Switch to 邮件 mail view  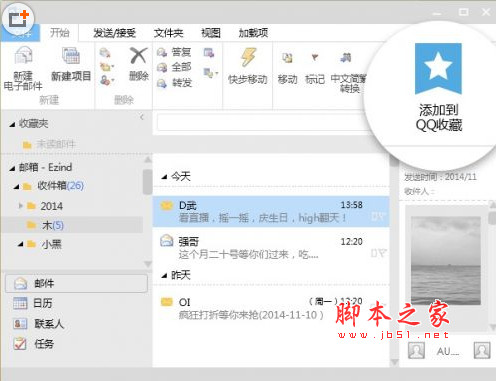click(77, 284)
